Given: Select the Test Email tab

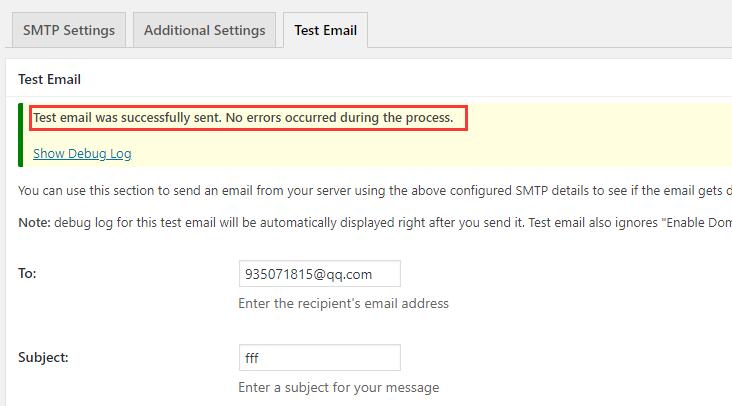Looking at the screenshot, I should pyautogui.click(x=325, y=30).
